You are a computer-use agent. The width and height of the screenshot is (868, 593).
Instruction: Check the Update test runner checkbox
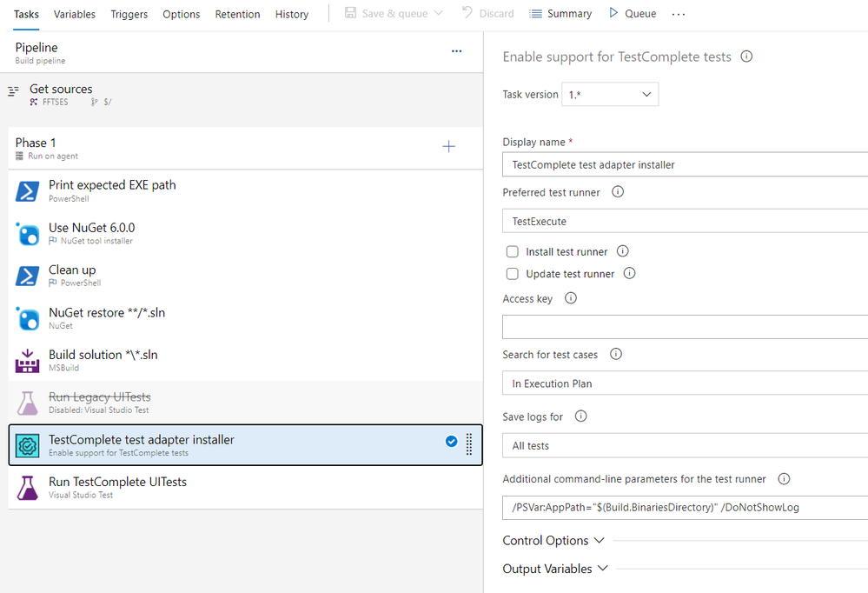513,274
